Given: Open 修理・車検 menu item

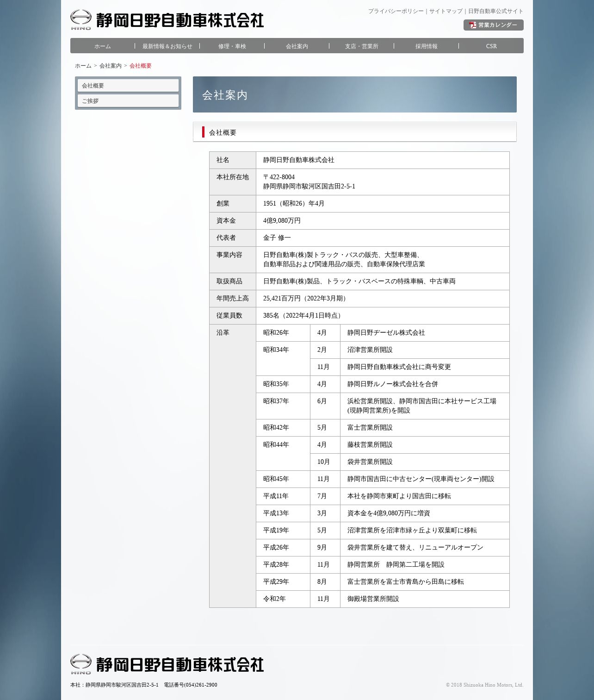Looking at the screenshot, I should pyautogui.click(x=232, y=46).
